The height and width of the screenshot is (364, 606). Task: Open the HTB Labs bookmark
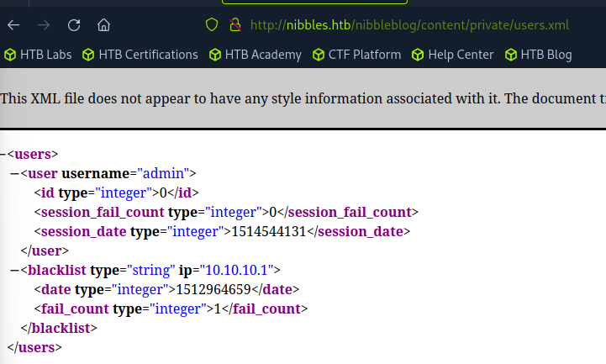tap(38, 55)
